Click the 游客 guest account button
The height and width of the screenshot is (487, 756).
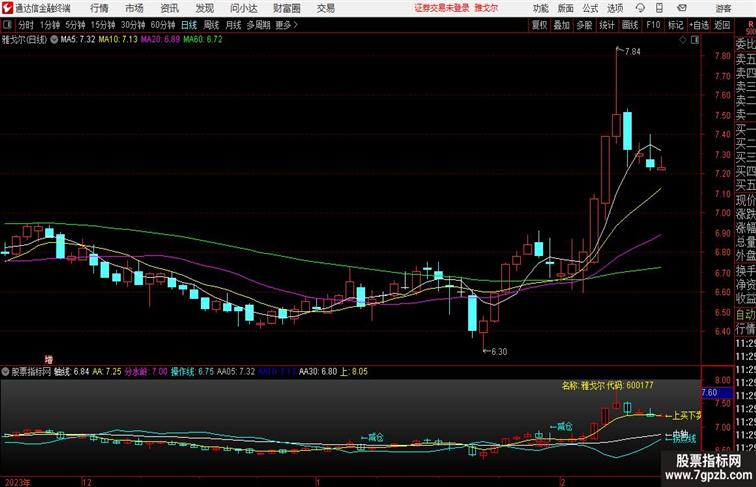coord(723,8)
